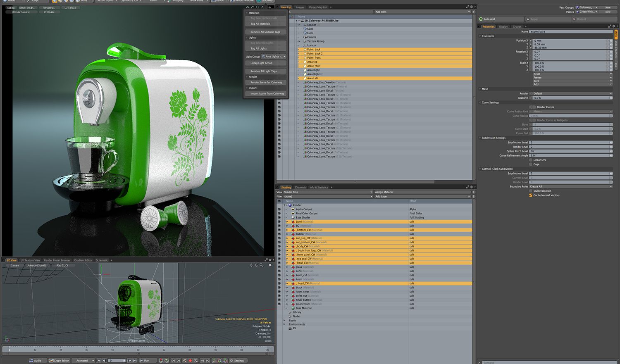Click Remove All Material Tags
Screen dimensions: 620x364
[x=265, y=32]
